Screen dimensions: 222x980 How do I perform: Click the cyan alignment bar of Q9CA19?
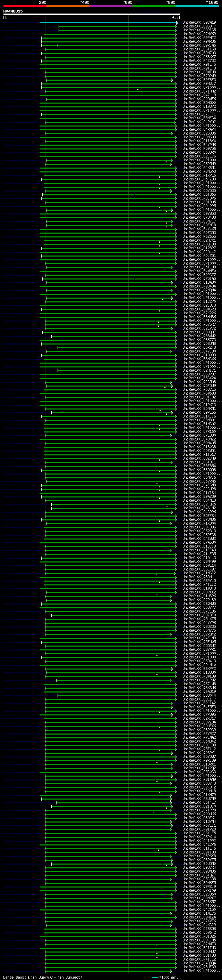[109, 23]
